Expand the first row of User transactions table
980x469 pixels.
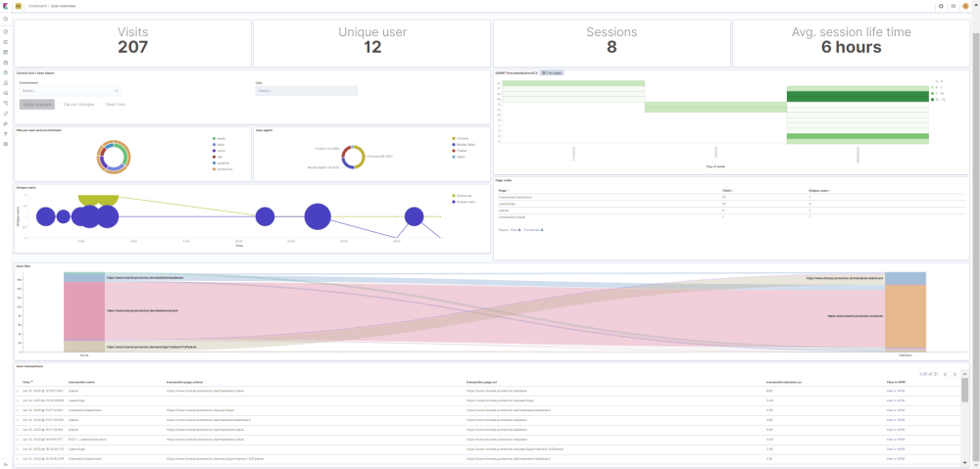click(17, 390)
